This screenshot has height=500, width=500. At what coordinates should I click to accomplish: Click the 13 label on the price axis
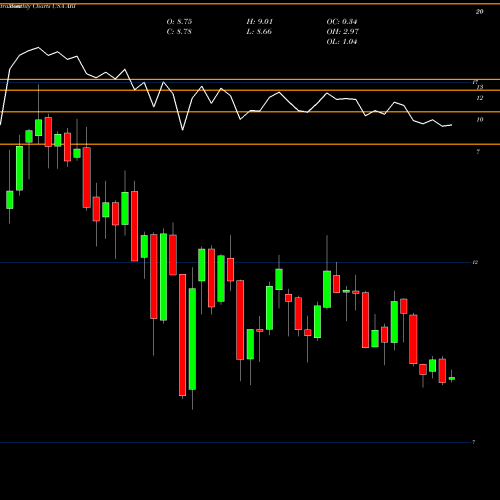click(480, 87)
